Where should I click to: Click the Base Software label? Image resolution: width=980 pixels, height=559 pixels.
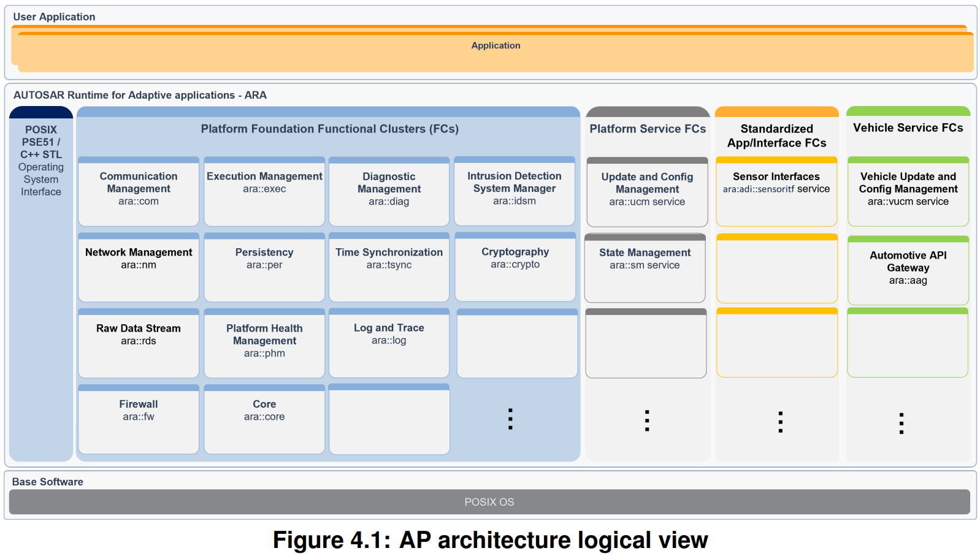(48, 482)
